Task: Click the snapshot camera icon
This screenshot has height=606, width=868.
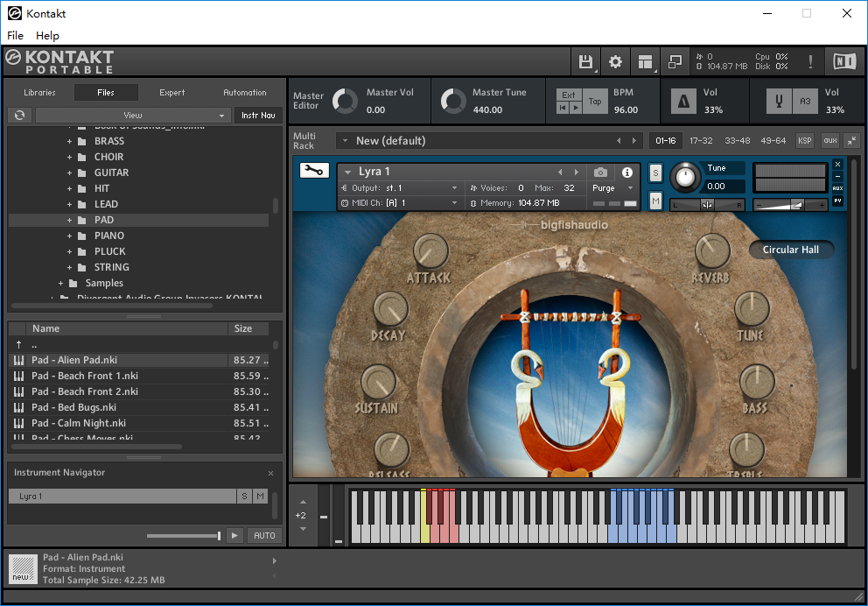Action: tap(600, 173)
